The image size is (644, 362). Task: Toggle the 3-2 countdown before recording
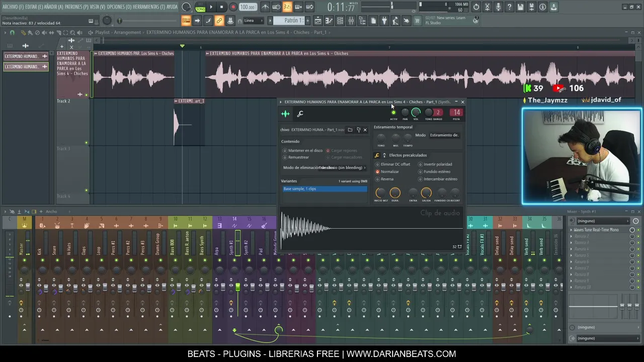pyautogui.click(x=287, y=7)
